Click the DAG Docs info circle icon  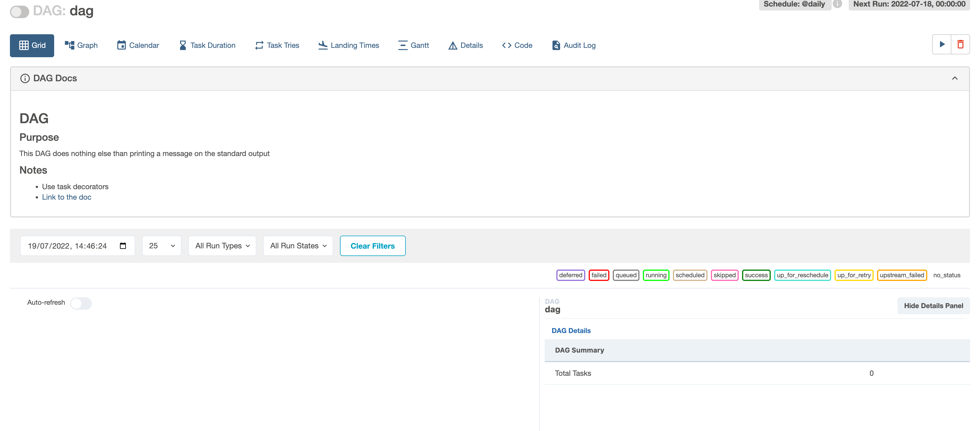[x=25, y=78]
